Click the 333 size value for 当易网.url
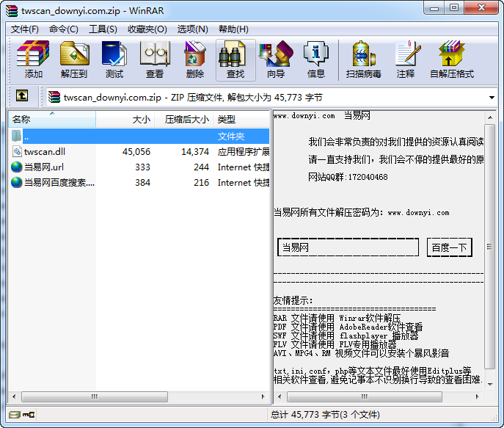The width and height of the screenshot is (504, 428). click(142, 167)
